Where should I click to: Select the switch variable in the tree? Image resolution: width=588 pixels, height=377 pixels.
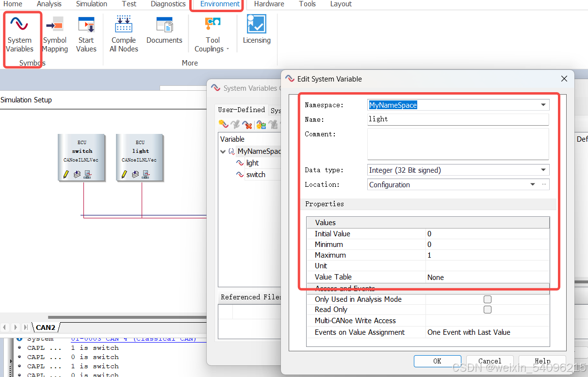[x=256, y=175]
